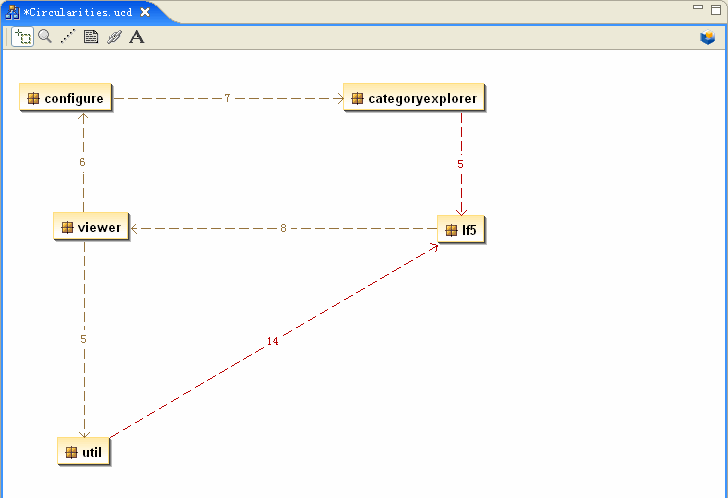
Task: Select the util package node
Action: [84, 451]
